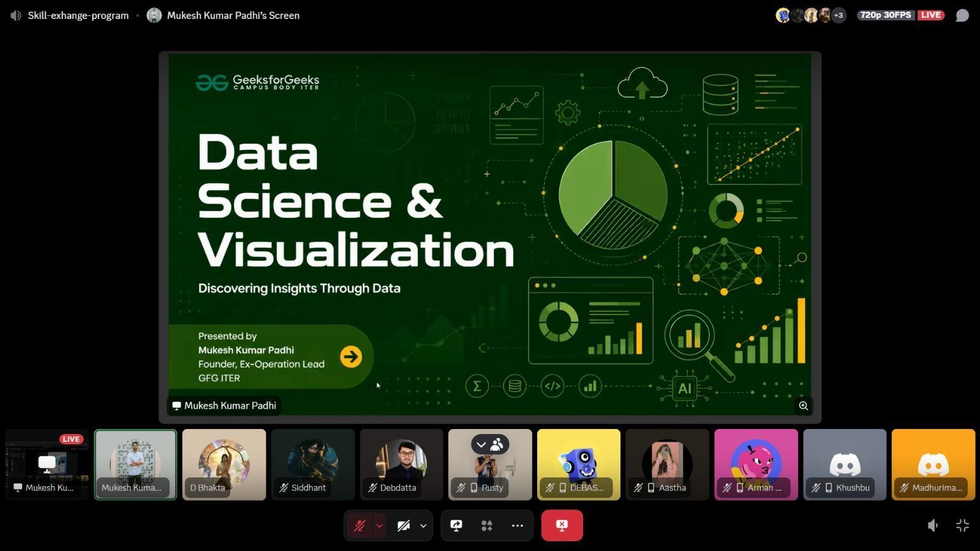This screenshot has width=980, height=551.
Task: Select the Debdatta participant tile
Action: tap(402, 465)
